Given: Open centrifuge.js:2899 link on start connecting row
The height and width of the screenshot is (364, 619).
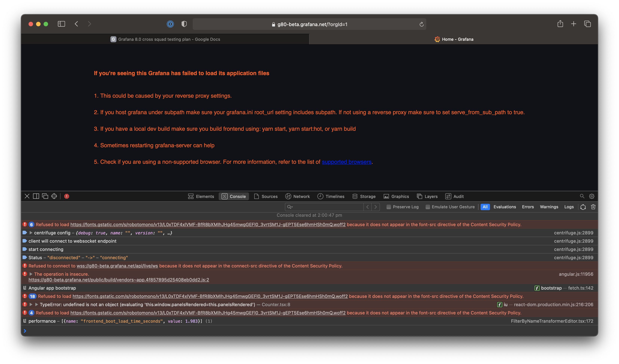Looking at the screenshot, I should [x=573, y=249].
